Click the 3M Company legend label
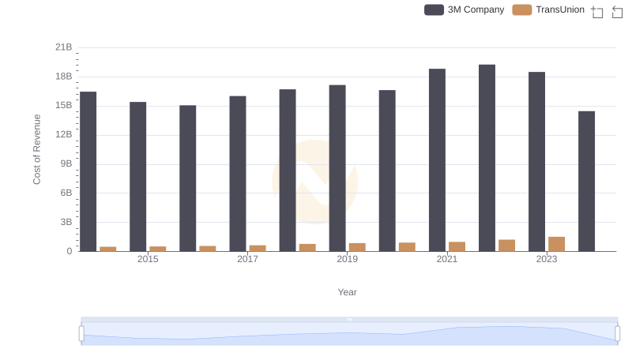The width and height of the screenshot is (632, 364). coord(476,10)
